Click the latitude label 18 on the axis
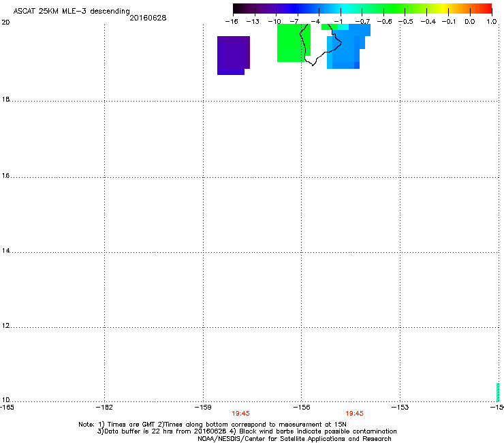Viewport: 504px width, 443px height. click(5, 99)
